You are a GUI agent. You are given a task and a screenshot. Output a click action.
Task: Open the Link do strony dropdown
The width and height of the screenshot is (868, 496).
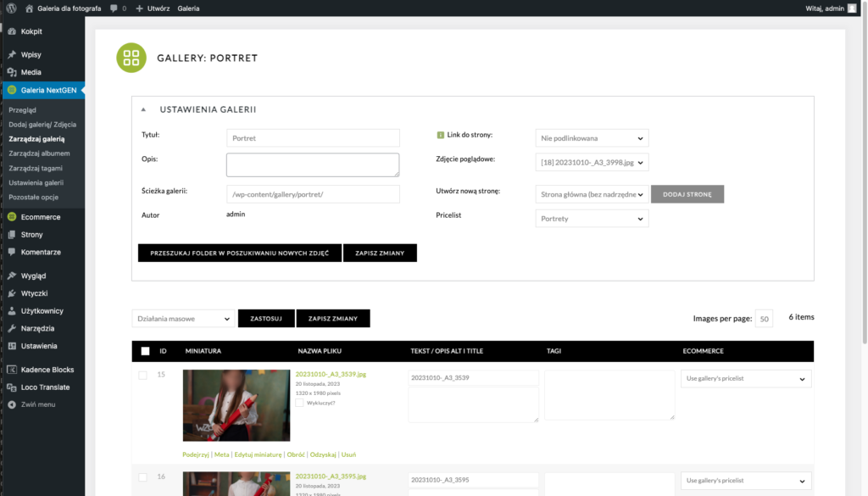coord(592,138)
